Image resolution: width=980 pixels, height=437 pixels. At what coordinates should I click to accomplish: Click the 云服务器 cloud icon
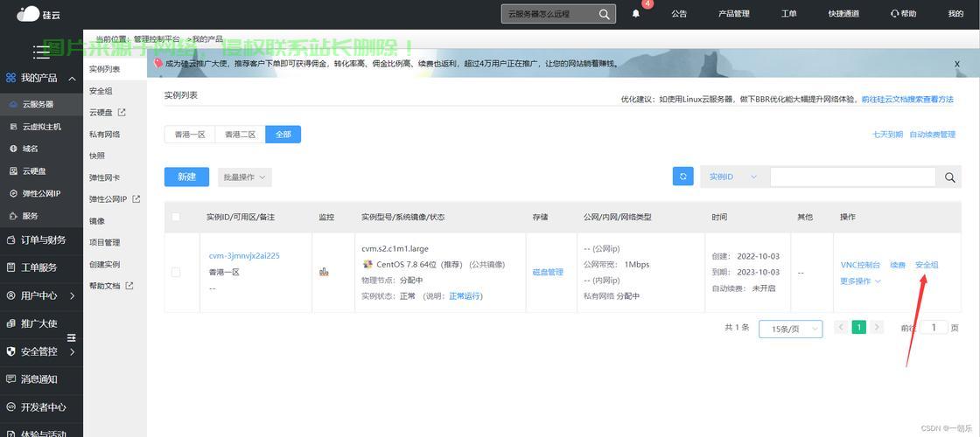(14, 105)
